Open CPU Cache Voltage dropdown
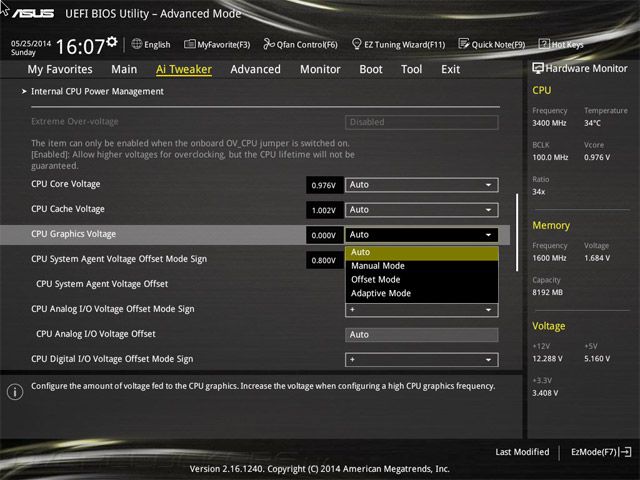640x480 pixels. (x=422, y=210)
